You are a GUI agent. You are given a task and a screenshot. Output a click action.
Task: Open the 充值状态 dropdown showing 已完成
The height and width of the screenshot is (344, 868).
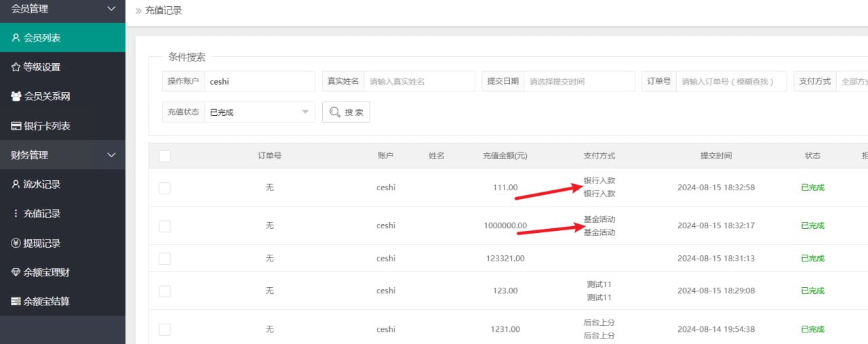259,112
